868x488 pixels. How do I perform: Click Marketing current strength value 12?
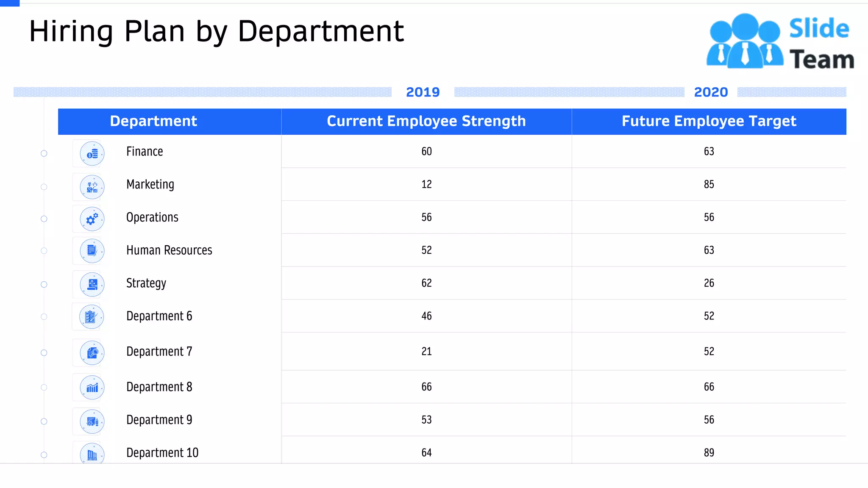tap(426, 184)
